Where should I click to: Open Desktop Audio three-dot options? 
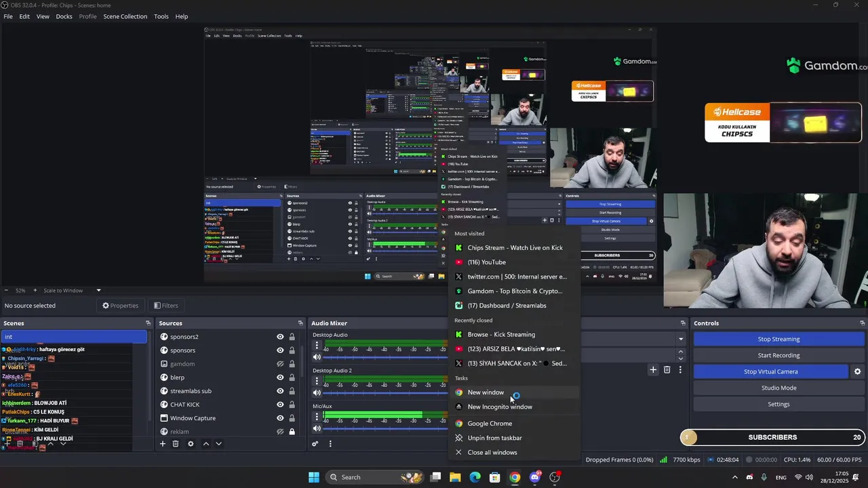tap(317, 345)
